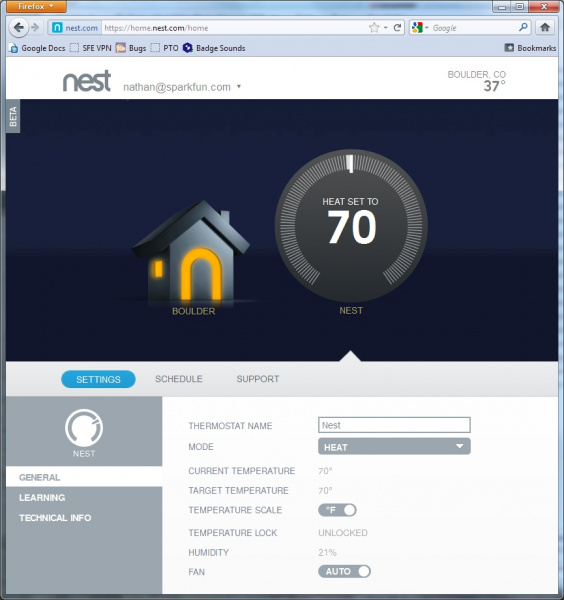Click the thermostat name input field
The width and height of the screenshot is (564, 600).
(394, 425)
